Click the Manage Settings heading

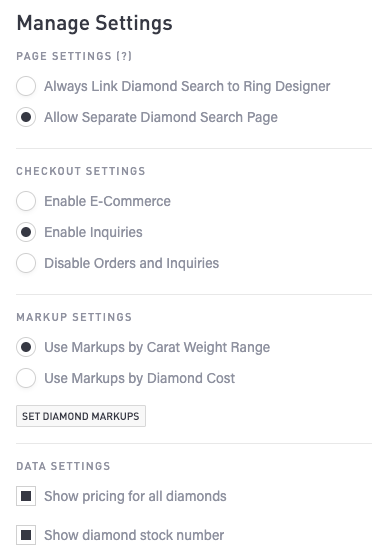pyautogui.click(x=94, y=24)
